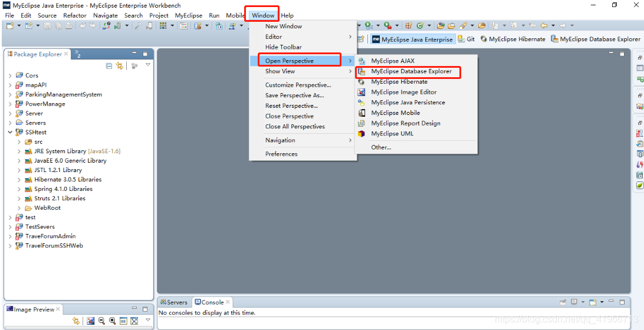Expand the TravelForumSSHWeb project node
The height and width of the screenshot is (330, 644).
tap(10, 246)
